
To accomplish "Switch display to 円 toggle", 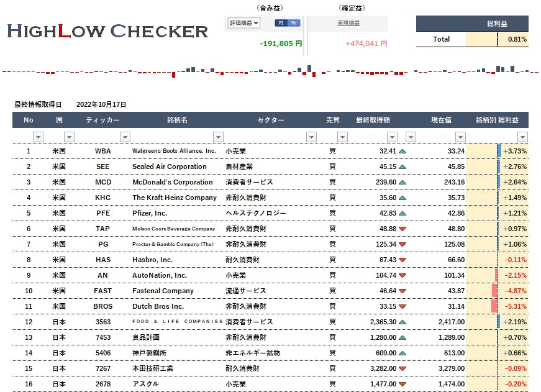I will [281, 23].
